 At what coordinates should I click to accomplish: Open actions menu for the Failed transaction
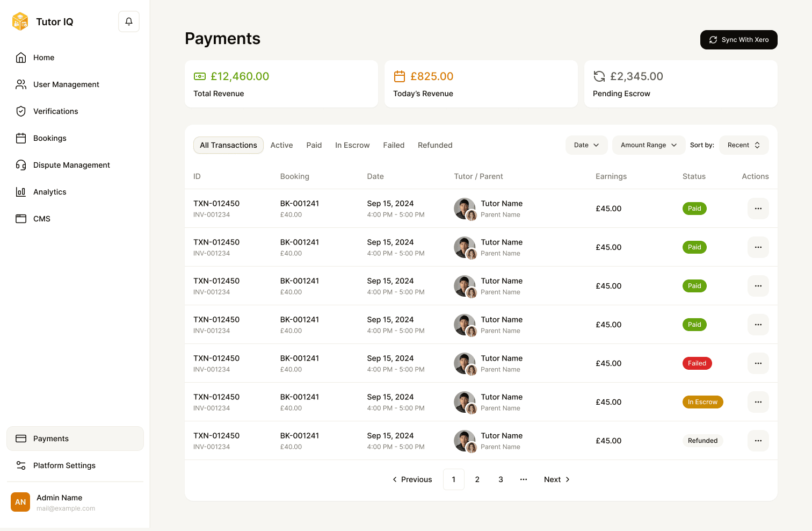pyautogui.click(x=758, y=363)
